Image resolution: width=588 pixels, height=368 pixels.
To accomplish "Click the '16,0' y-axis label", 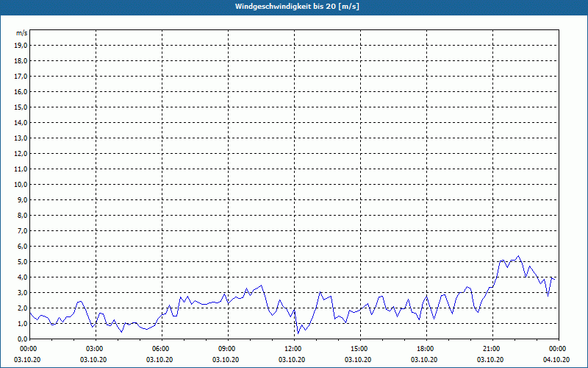I will 21,91.
